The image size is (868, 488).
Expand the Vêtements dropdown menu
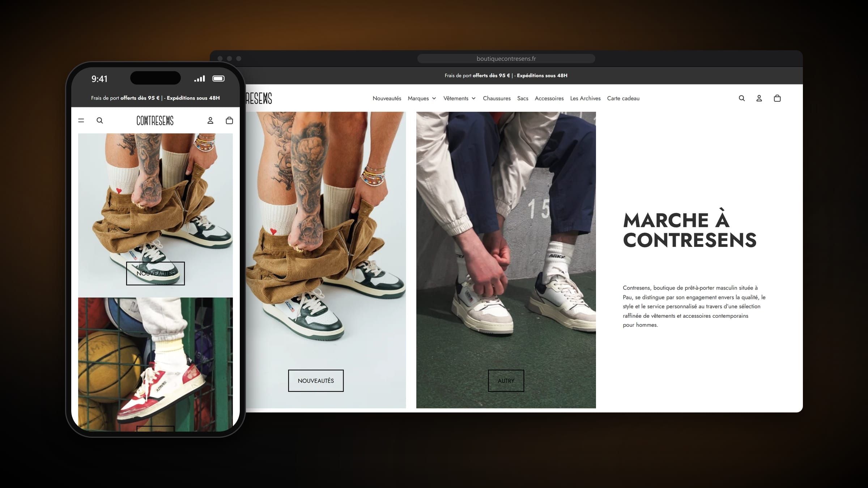coord(459,98)
